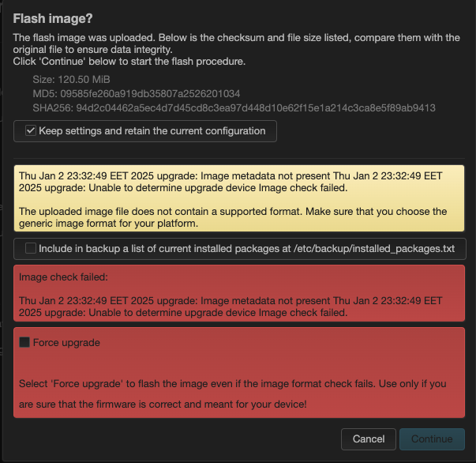Image resolution: width=476 pixels, height=463 pixels.
Task: Click the "Click 'Continue' below" instruction line
Action: 129,62
